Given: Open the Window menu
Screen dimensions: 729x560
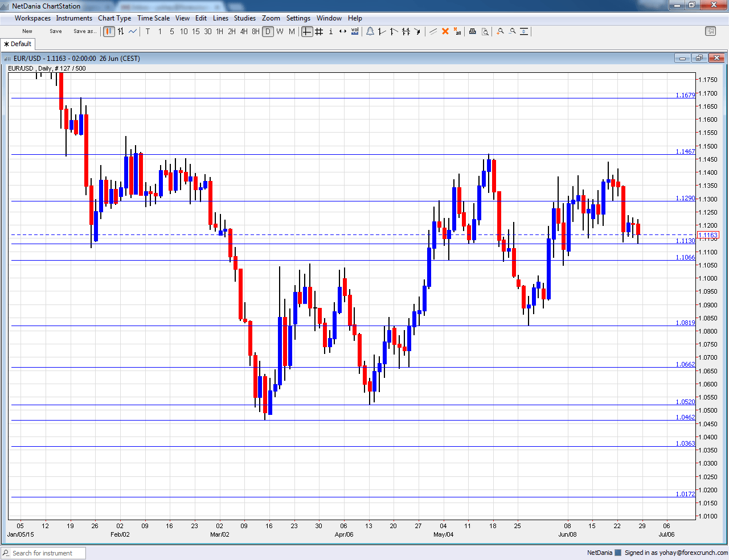Looking at the screenshot, I should (329, 18).
